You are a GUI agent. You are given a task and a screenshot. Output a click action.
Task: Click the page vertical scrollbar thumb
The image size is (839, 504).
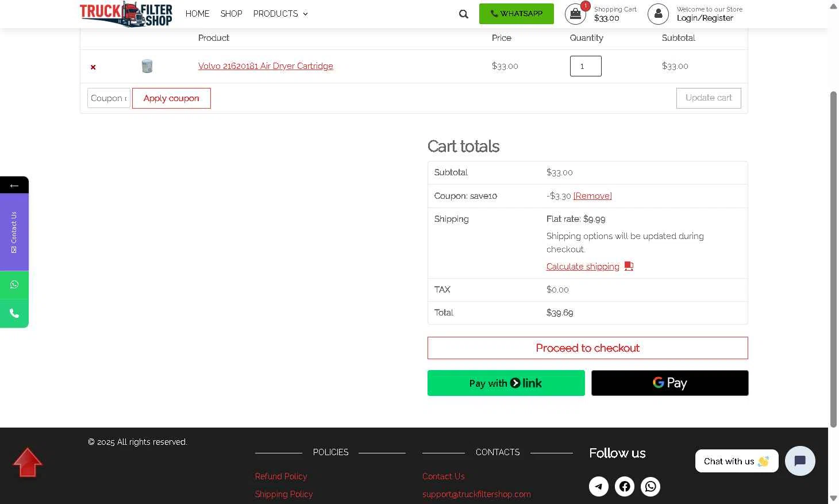833,259
